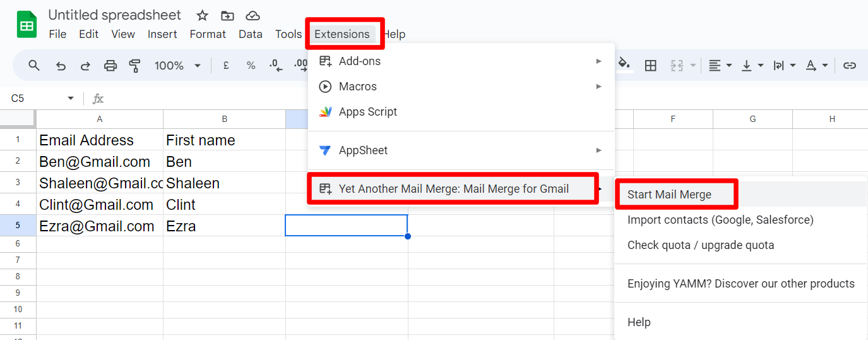Screen dimensions: 868x340
Task: Select cell Ezra@Gmail.com
Action: pyautogui.click(x=100, y=226)
